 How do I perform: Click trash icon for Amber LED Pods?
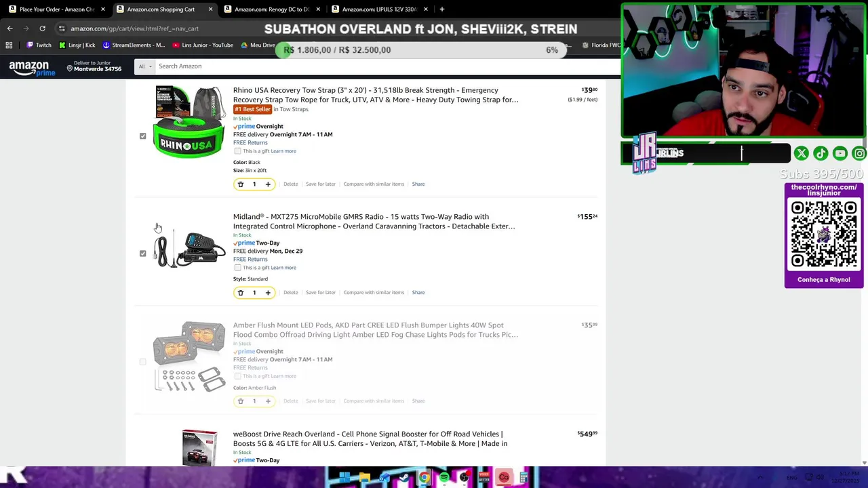coord(240,401)
